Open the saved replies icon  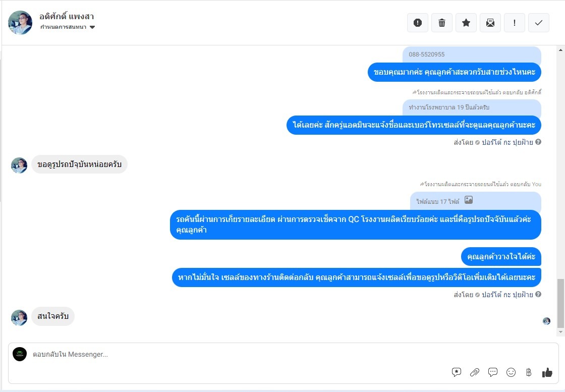pyautogui.click(x=456, y=372)
